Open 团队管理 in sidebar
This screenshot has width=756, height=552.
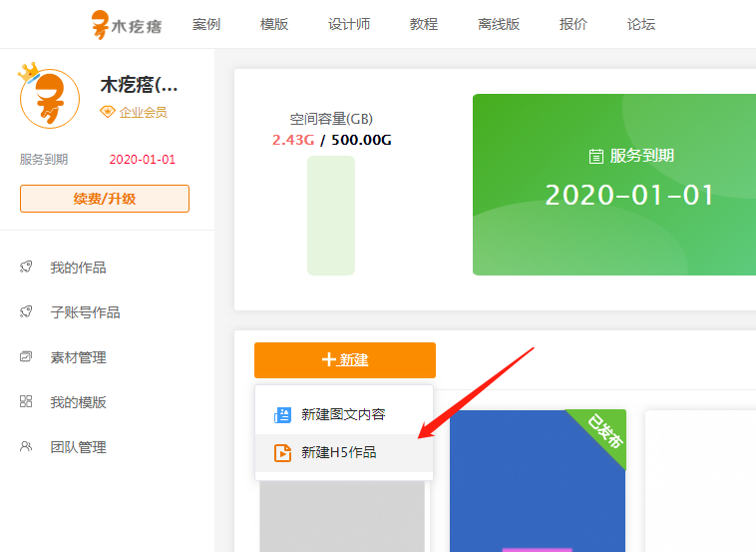tap(78, 447)
